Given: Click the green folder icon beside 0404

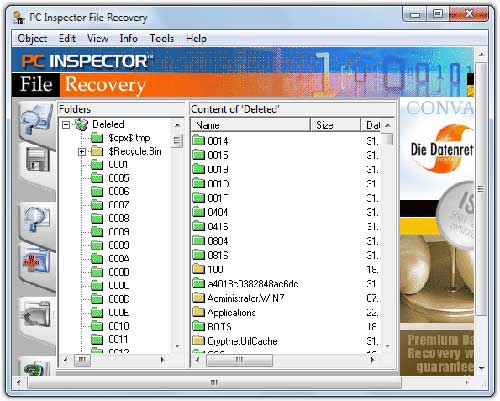Looking at the screenshot, I should 199,212.
